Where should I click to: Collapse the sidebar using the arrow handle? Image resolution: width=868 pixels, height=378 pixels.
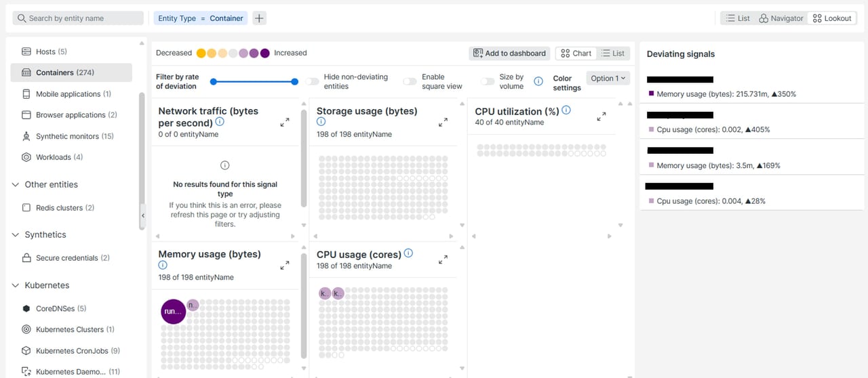(142, 215)
